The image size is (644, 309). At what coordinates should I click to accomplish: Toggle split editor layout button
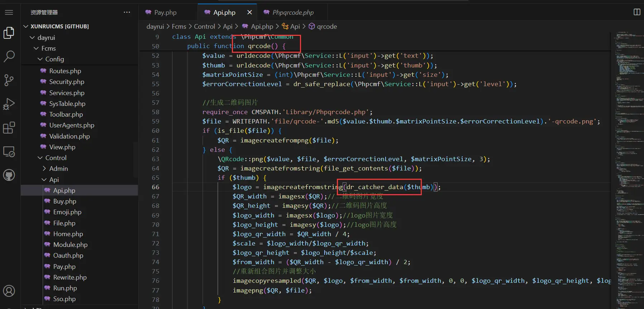click(637, 12)
